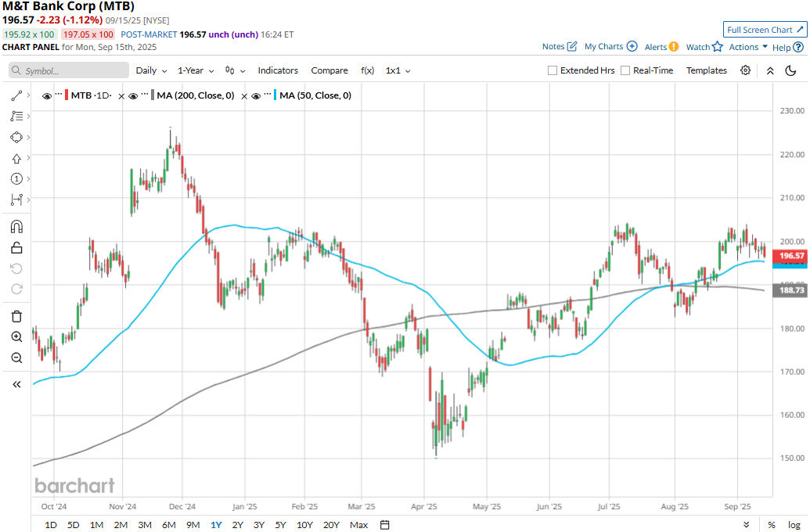Zoom out with the magnifier minus icon
Screen dimensions: 810x532
16,358
